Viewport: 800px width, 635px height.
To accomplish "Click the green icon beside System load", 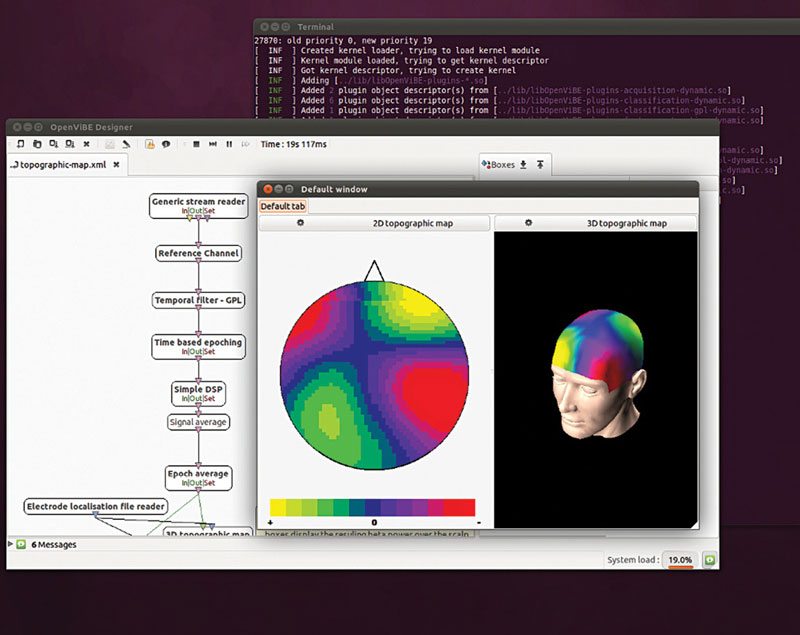I will point(709,560).
